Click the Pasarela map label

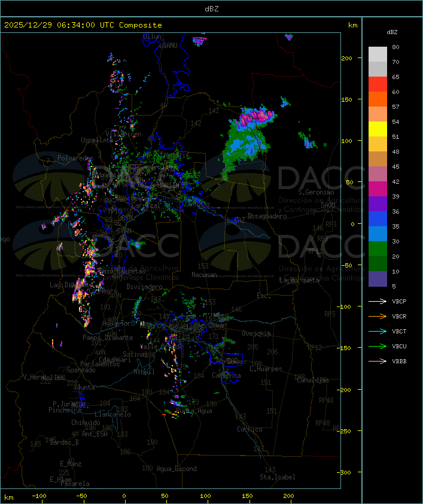pos(75,484)
